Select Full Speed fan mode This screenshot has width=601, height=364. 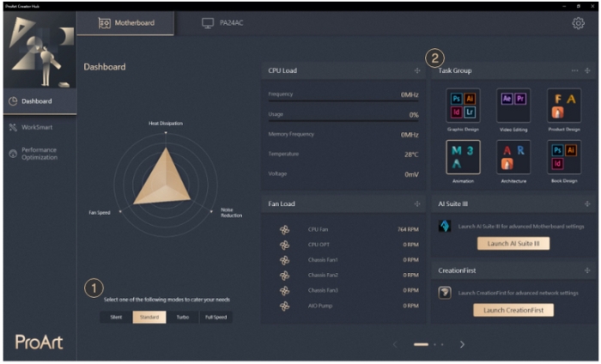tap(216, 317)
